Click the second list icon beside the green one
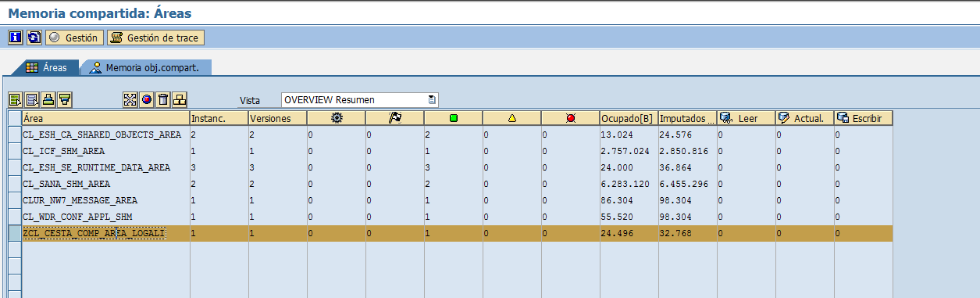Viewport: 980px width, 298px height. click(x=32, y=99)
